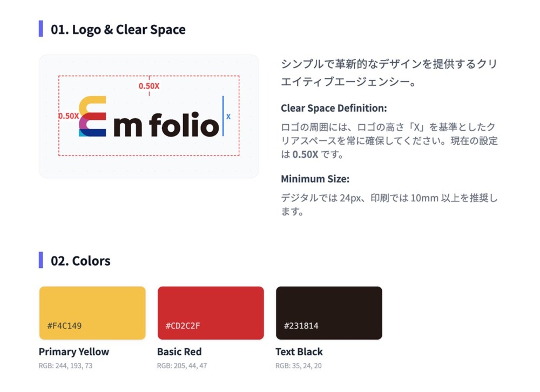The height and width of the screenshot is (392, 540).
Task: Click the "Basic Red" color name
Action: click(x=179, y=352)
